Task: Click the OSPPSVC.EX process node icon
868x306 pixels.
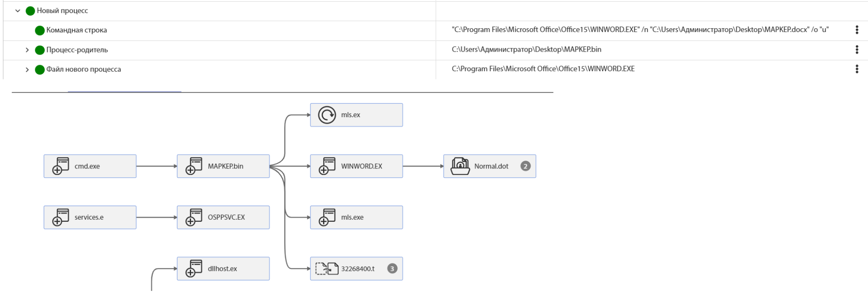Action: [x=194, y=217]
